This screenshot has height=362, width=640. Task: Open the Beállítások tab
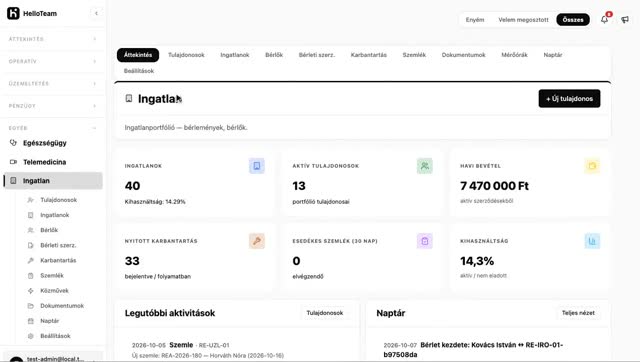click(139, 71)
